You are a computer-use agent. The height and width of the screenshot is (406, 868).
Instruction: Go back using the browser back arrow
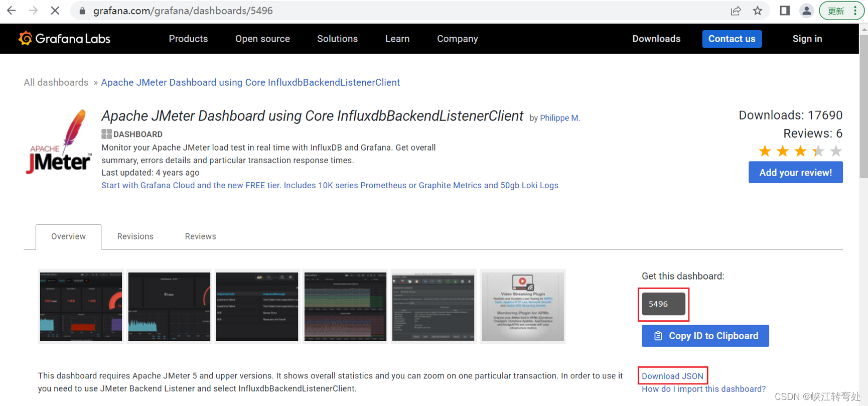click(x=11, y=11)
